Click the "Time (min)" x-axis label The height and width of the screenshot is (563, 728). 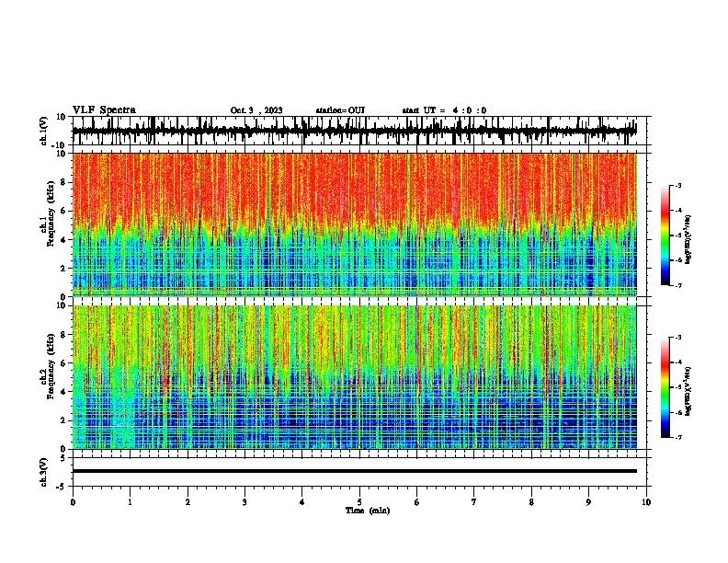(x=368, y=511)
